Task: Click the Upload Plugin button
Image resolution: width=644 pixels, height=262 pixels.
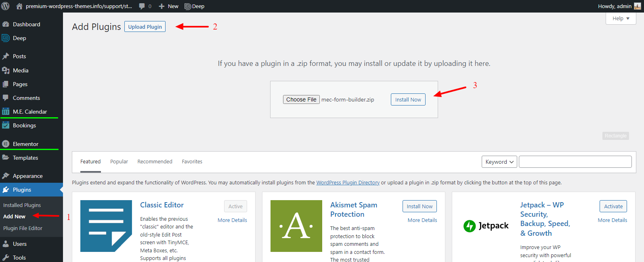Action: [x=145, y=27]
